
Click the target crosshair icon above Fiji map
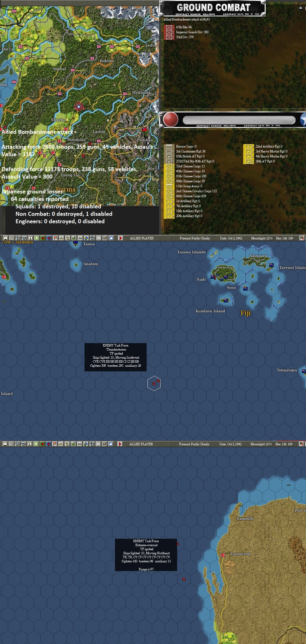pos(93,238)
